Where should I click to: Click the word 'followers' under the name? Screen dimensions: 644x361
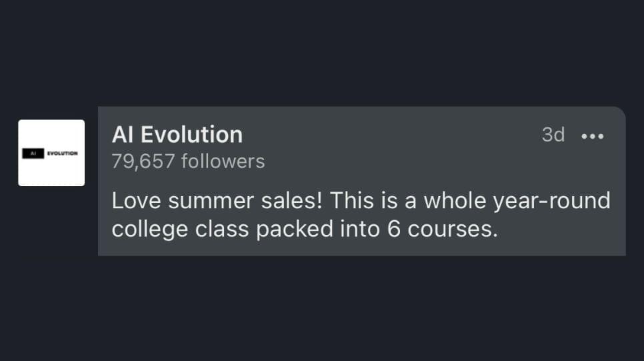coord(223,161)
